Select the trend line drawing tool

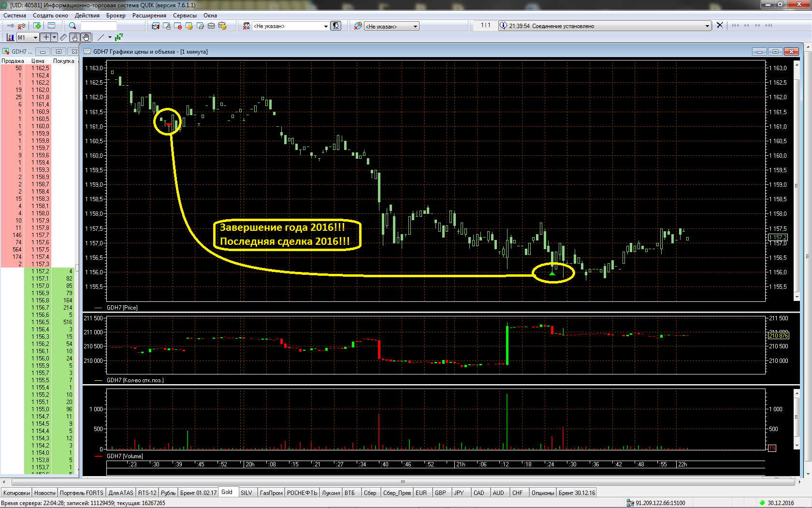101,37
